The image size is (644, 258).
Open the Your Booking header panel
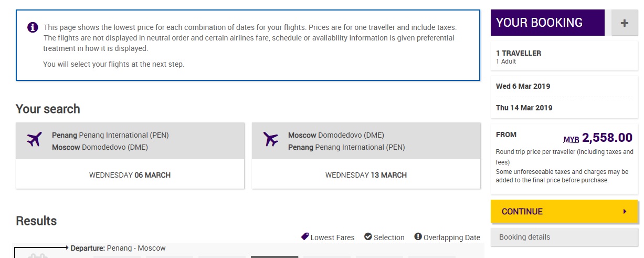(547, 23)
